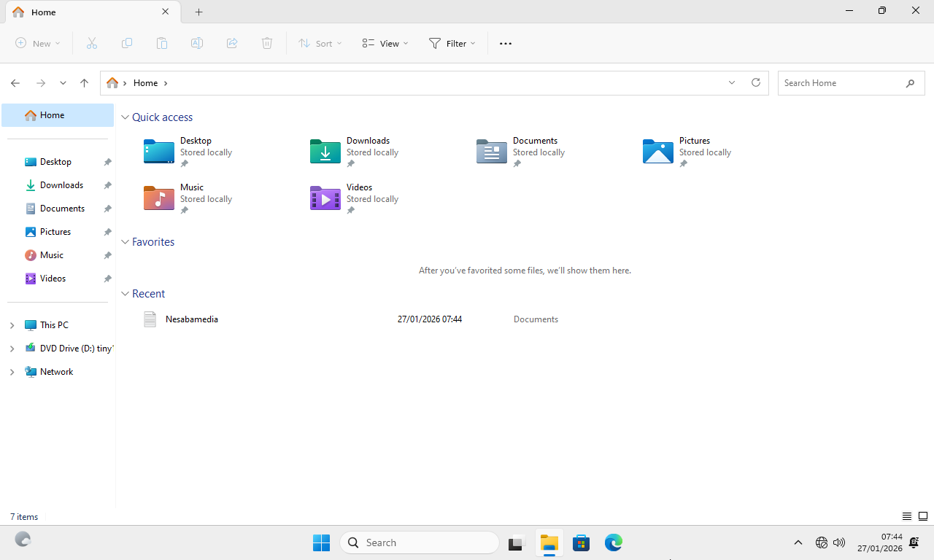Open the View dropdown menu

click(x=385, y=44)
